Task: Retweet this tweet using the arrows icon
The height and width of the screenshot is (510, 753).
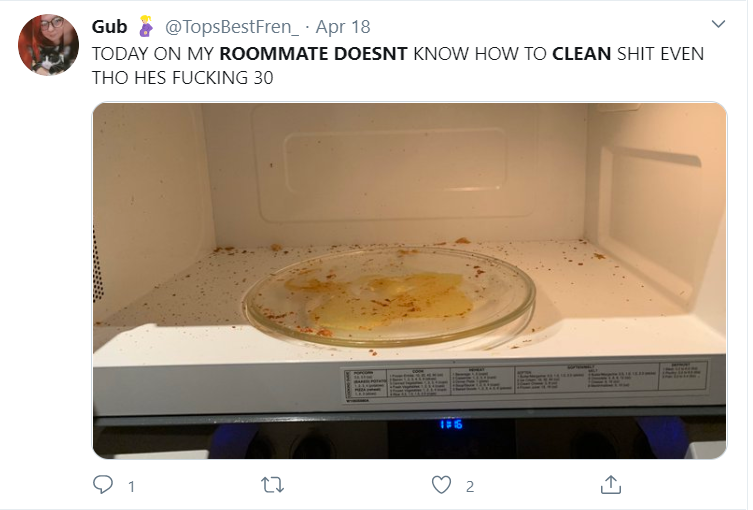Action: (x=272, y=485)
